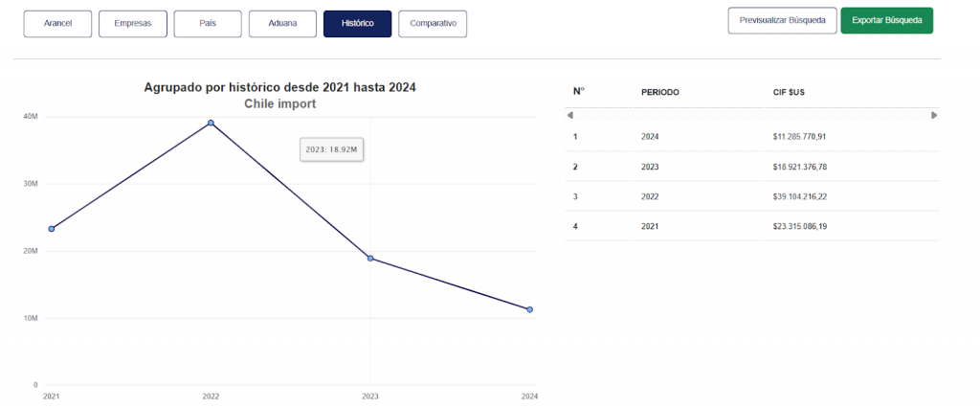The width and height of the screenshot is (980, 408).
Task: Click the green Exportar Búsqueda button
Action: tap(887, 21)
